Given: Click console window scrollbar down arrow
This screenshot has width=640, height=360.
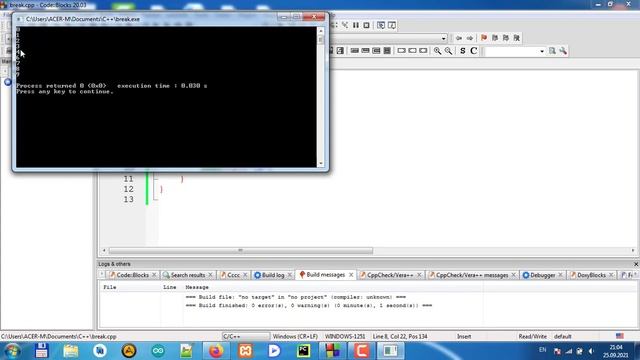Looking at the screenshot, I should 321,163.
